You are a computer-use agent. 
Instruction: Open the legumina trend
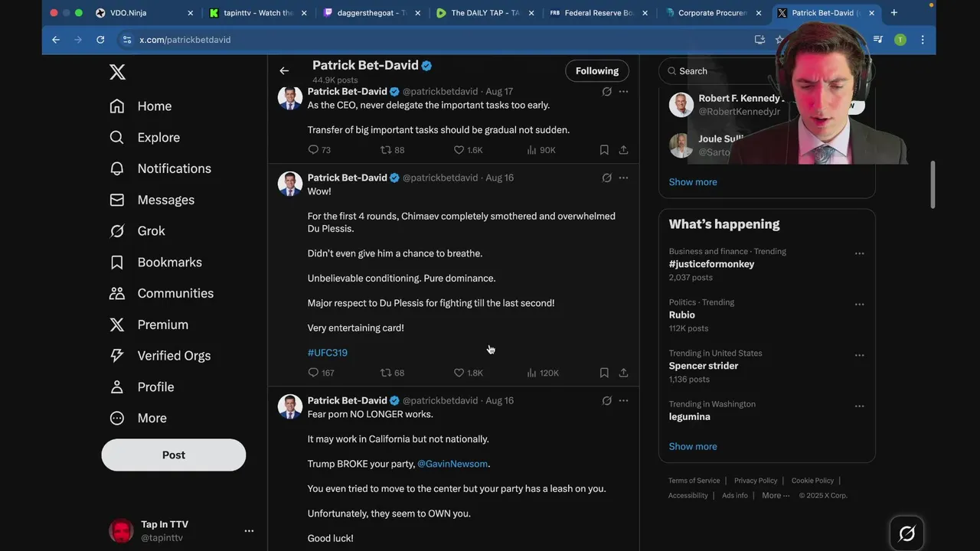tap(689, 416)
